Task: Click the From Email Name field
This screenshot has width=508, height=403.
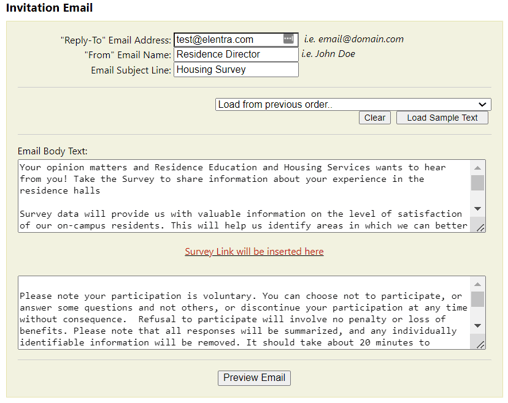Action: pyautogui.click(x=236, y=54)
